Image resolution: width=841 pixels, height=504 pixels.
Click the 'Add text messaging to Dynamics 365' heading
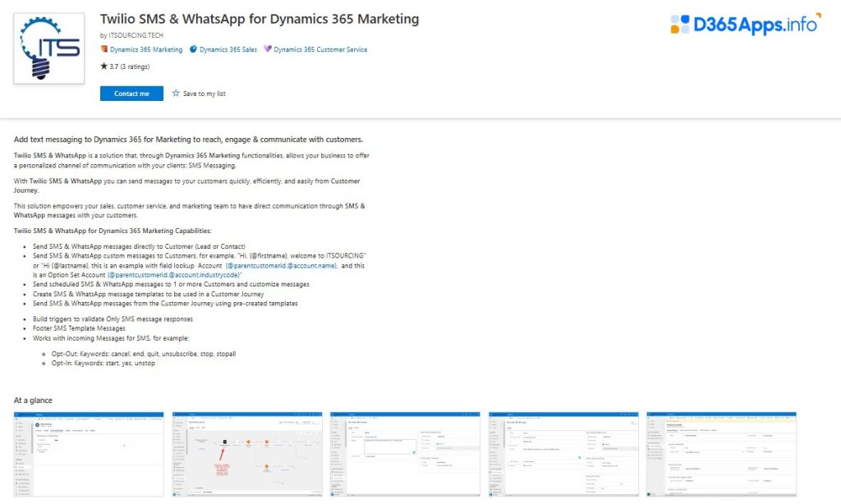(188, 140)
